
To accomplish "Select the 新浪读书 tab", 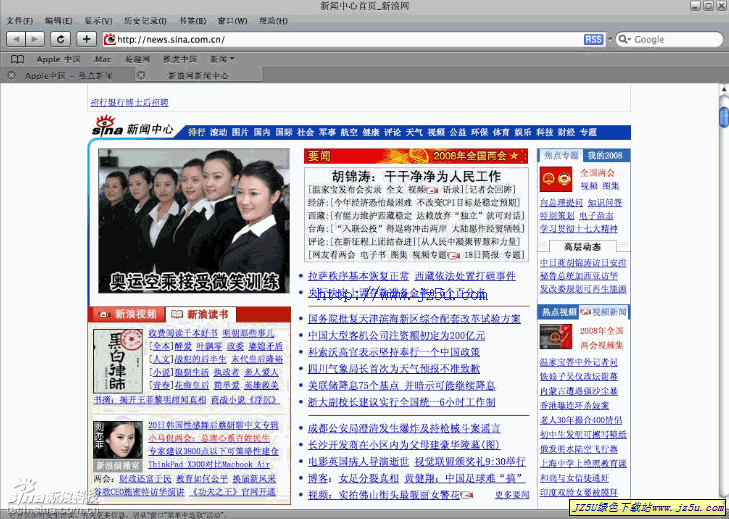I will (201, 314).
